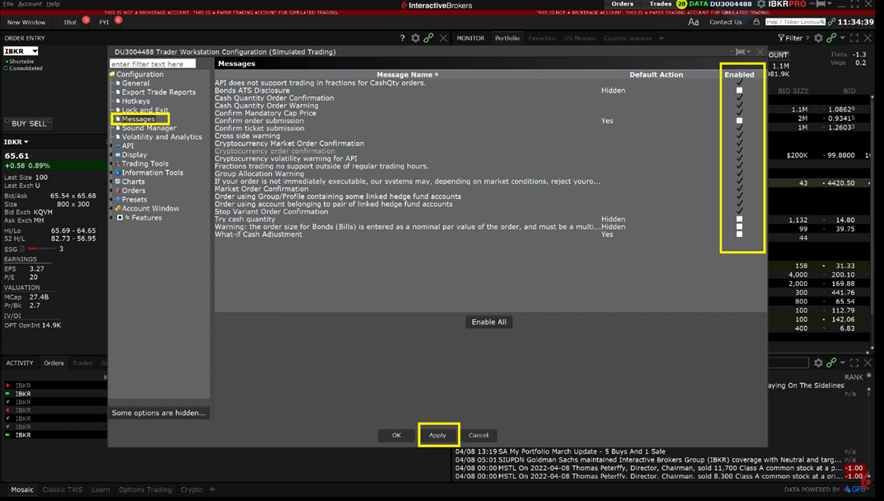Click the plus icon to add monitor tab
Screen dimensions: 884x501
tap(662, 38)
